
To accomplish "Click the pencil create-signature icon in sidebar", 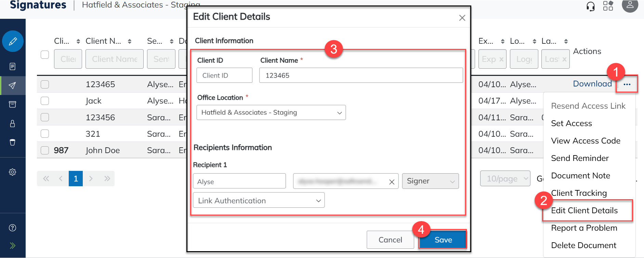I will tap(13, 41).
